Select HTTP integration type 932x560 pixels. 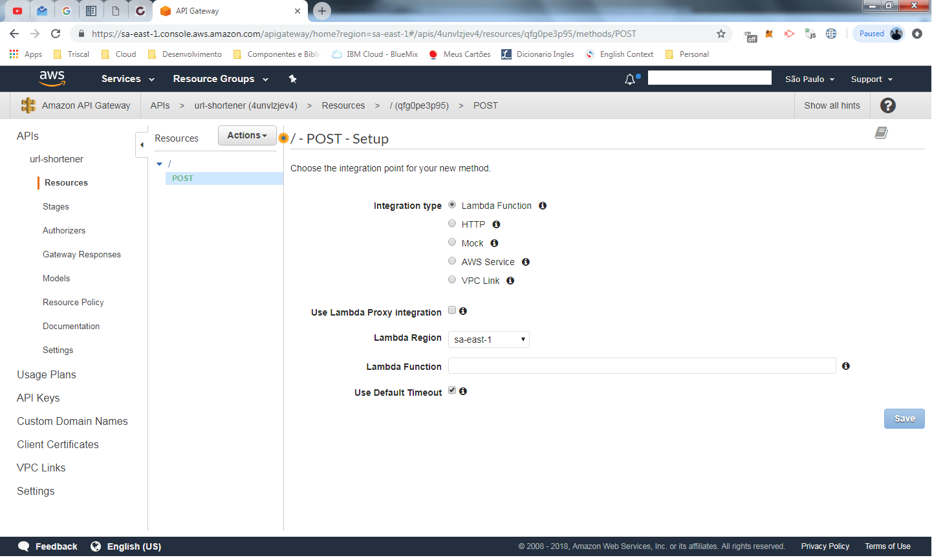point(452,223)
